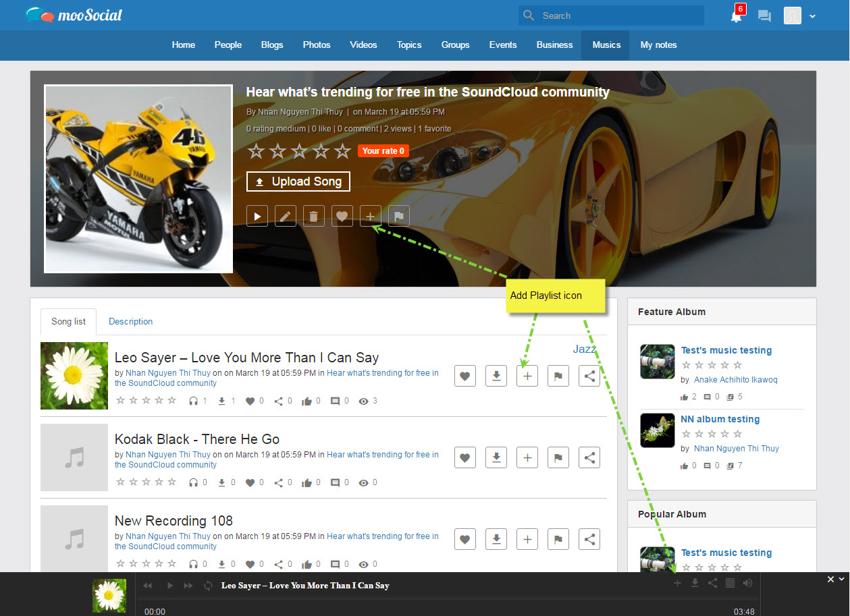
Task: Open My notes
Action: coord(658,45)
